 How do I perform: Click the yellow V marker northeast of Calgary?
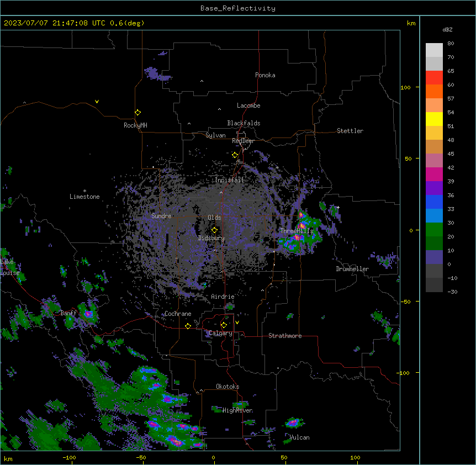click(x=237, y=323)
